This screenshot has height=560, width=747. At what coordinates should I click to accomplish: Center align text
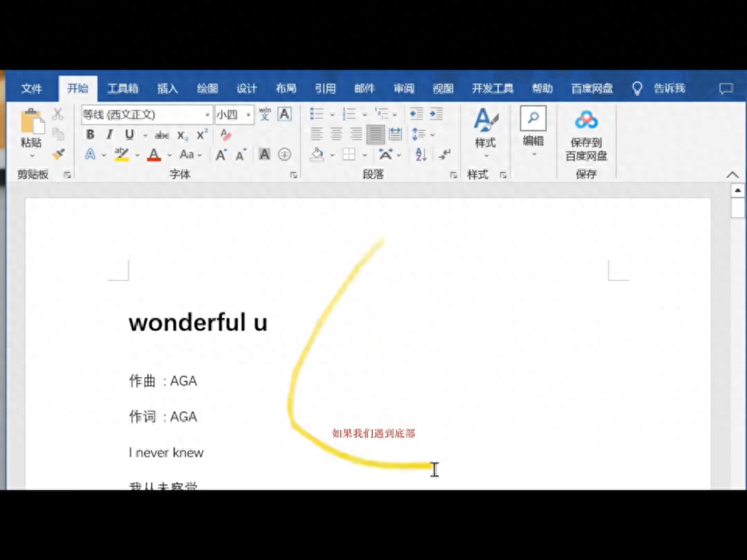pyautogui.click(x=336, y=134)
